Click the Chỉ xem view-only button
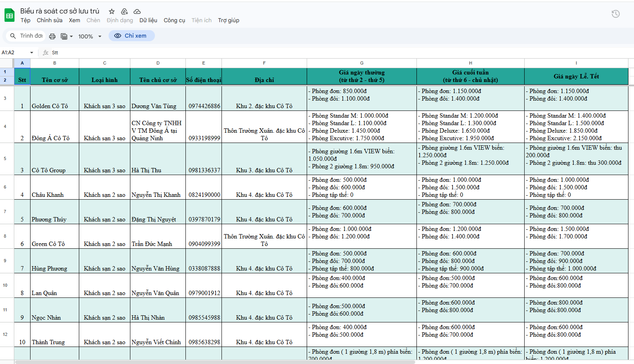634x364 pixels. pos(132,36)
